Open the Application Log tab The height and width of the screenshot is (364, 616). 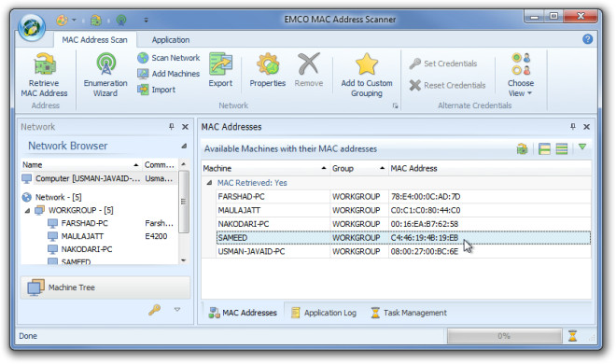324,313
